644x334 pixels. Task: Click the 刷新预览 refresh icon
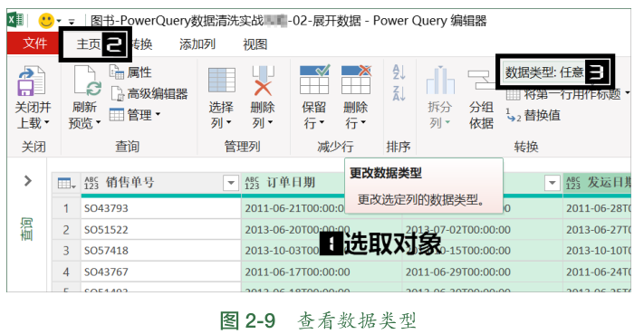88,81
